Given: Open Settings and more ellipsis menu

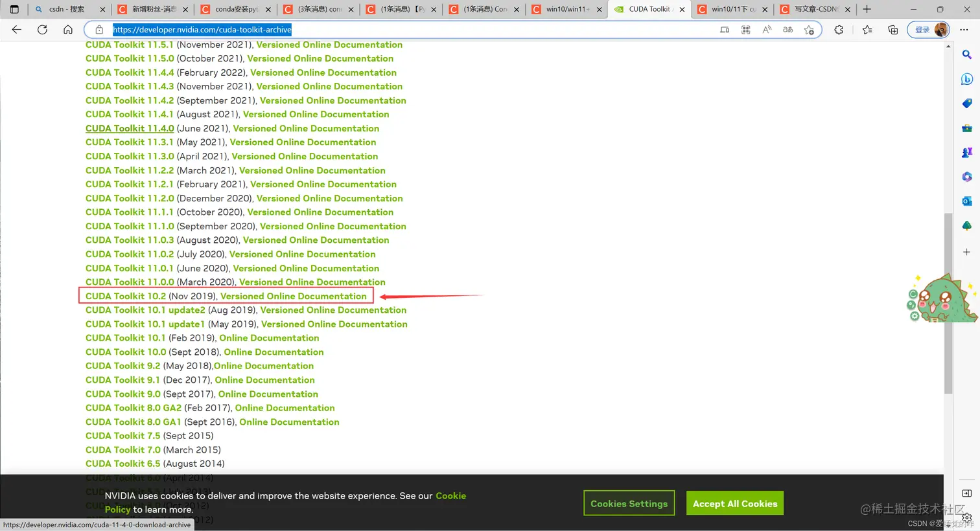Looking at the screenshot, I should tap(964, 30).
